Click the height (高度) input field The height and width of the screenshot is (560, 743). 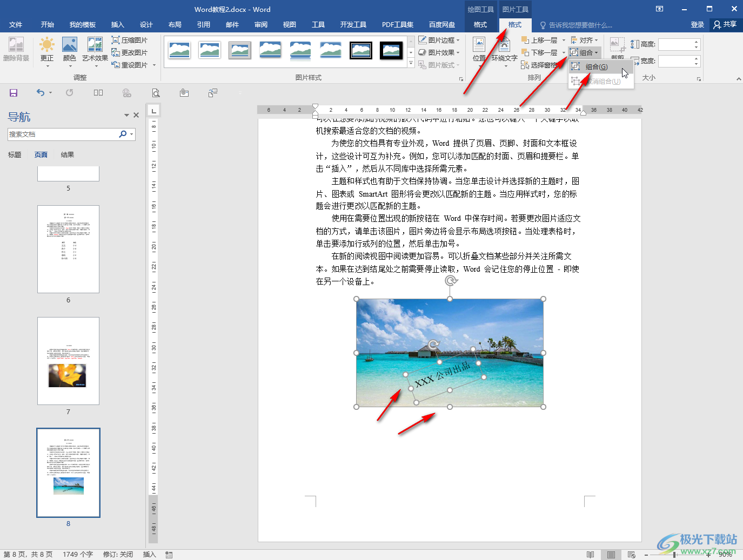(x=675, y=44)
